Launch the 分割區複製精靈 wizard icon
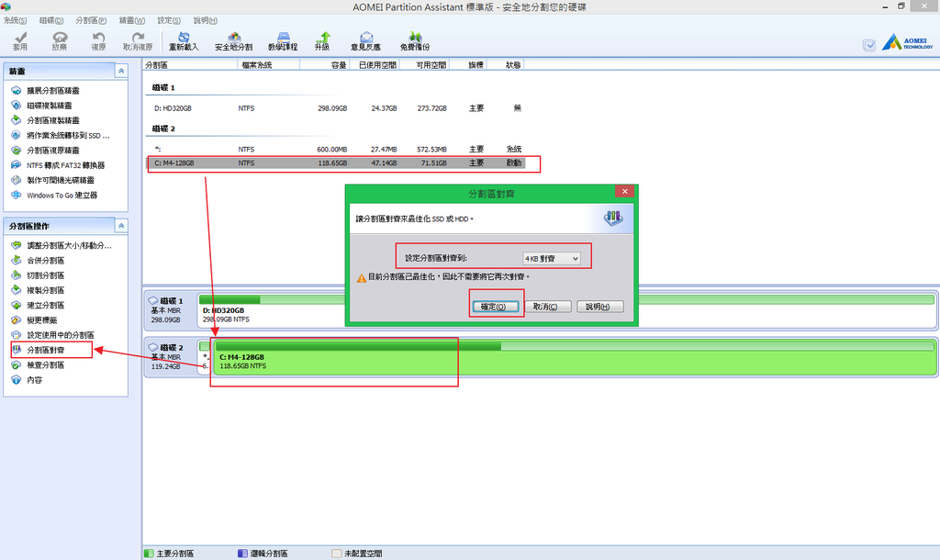Viewport: 940px width, 560px height. coord(17,120)
